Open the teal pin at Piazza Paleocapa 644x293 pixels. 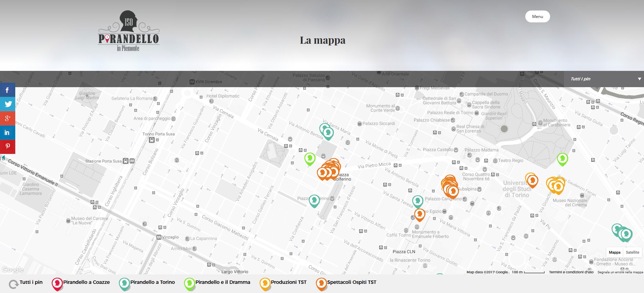(314, 200)
